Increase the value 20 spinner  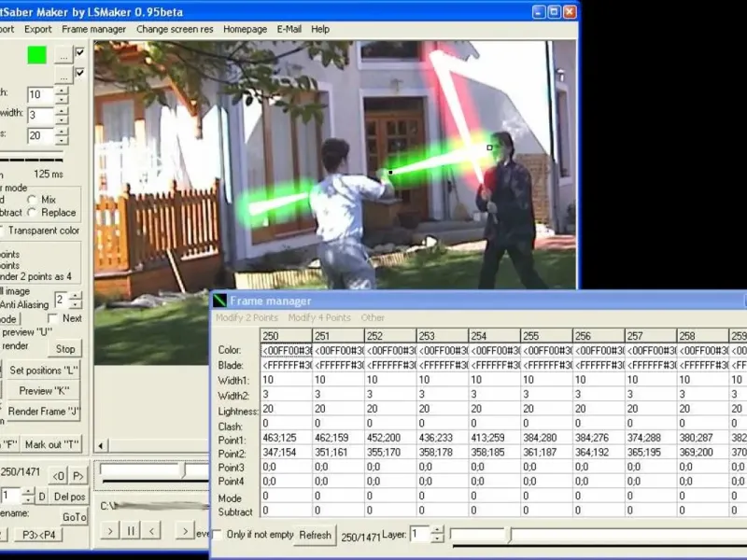click(62, 132)
